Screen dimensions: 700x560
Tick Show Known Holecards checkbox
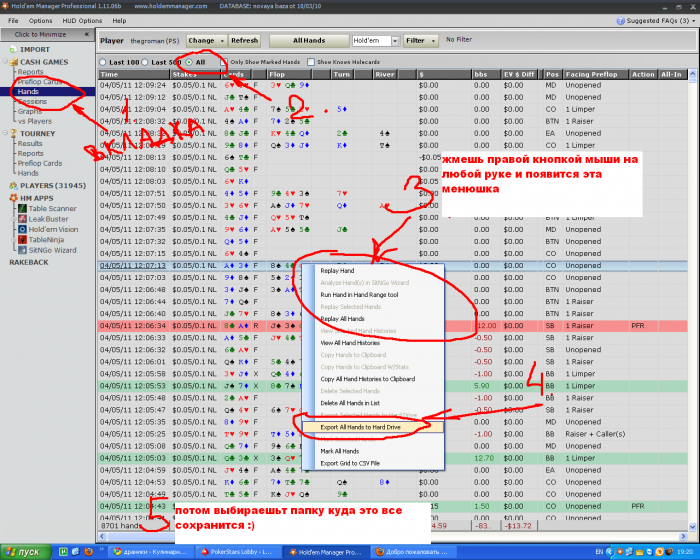pyautogui.click(x=311, y=62)
